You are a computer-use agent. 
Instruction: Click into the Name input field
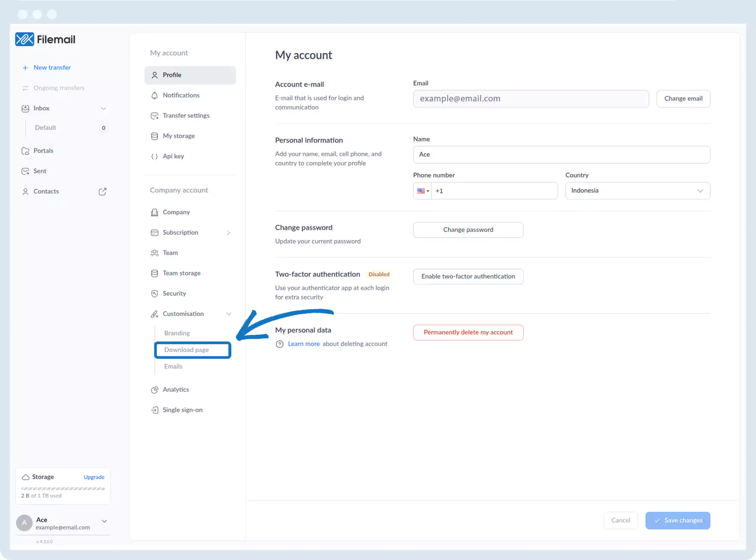(x=561, y=155)
